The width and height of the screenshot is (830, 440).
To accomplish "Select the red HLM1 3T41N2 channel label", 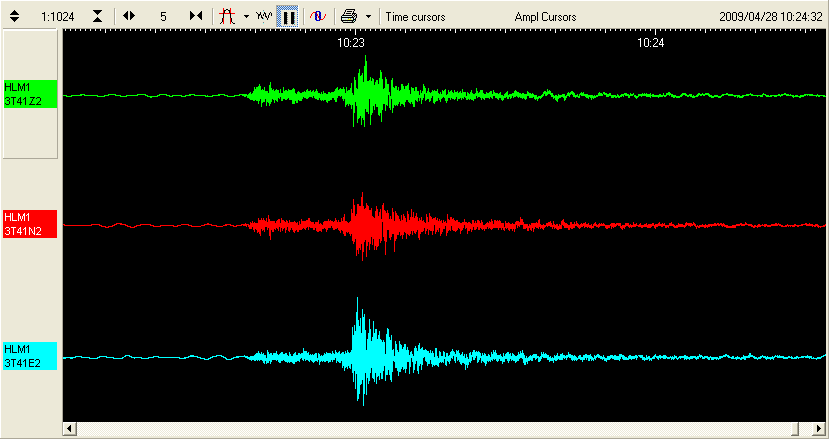I will [x=31, y=224].
